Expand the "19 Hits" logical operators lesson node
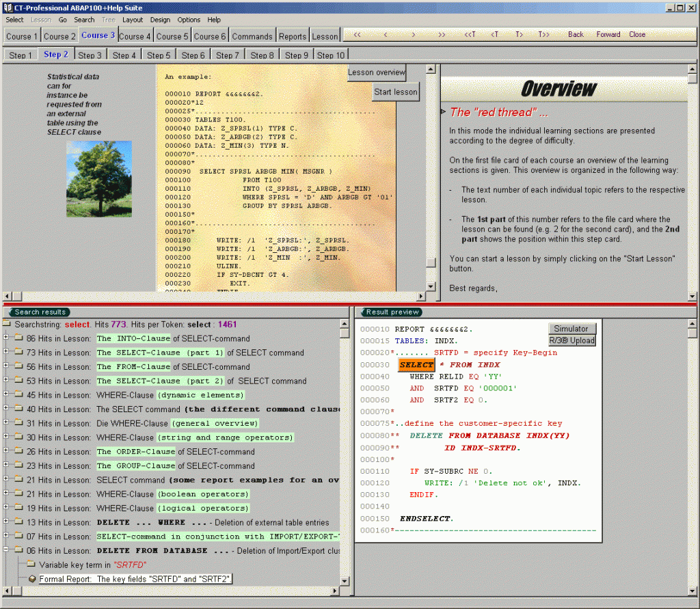700x609 pixels. [5, 508]
